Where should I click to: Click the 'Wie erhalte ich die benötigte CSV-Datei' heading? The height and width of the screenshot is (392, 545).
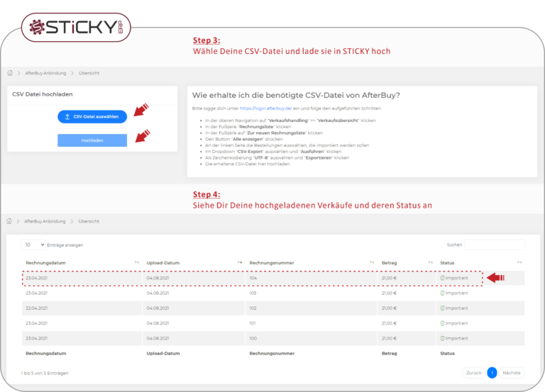[296, 95]
